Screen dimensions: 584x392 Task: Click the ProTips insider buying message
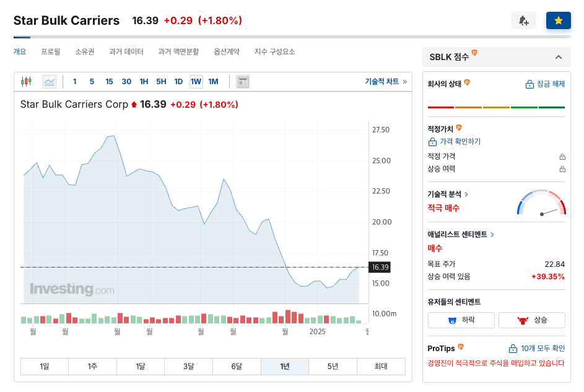tap(496, 363)
